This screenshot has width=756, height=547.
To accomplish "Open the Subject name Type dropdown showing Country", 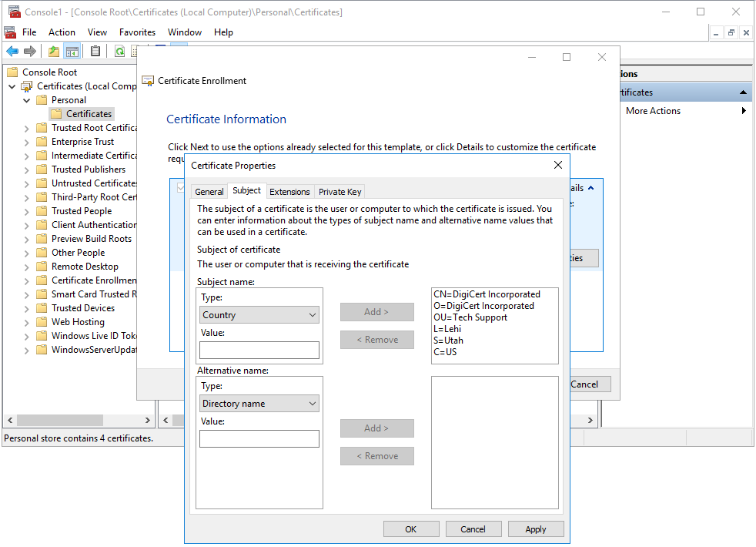I will [259, 315].
